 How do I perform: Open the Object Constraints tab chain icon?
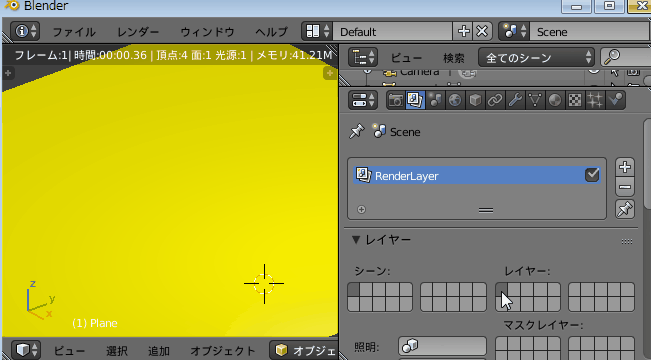tap(495, 100)
